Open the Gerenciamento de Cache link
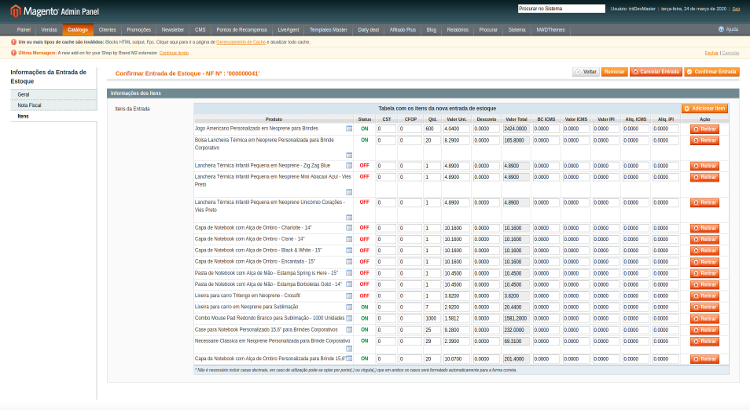Viewport: 750px width, 410px height. pos(241,42)
